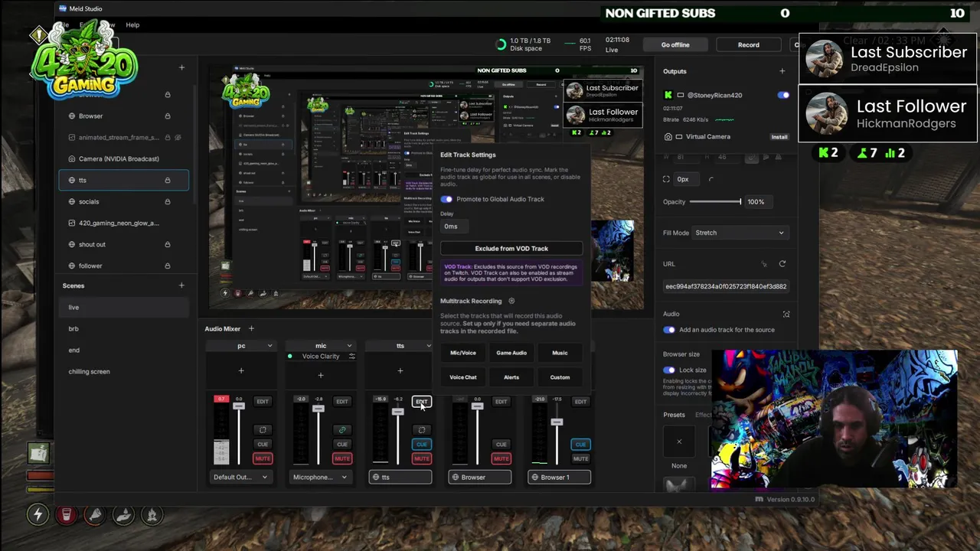Viewport: 980px width, 551px height.
Task: Unmute the Default Output track
Action: point(263,458)
